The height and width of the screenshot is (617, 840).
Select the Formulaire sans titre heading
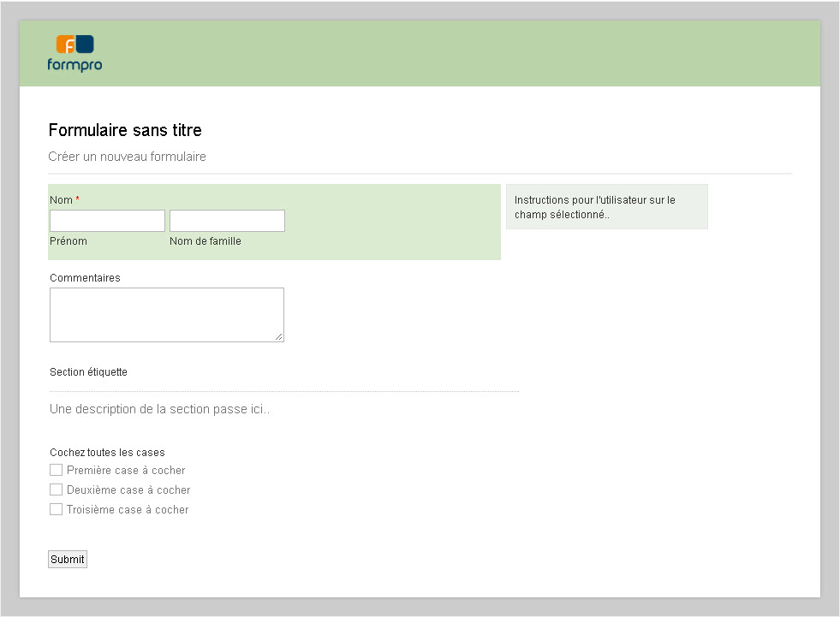coord(125,130)
